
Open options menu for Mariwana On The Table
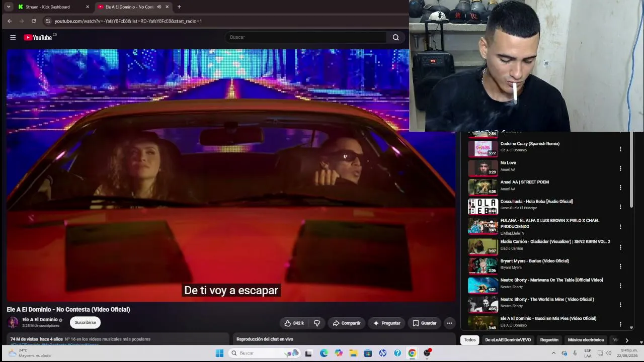[620, 286]
